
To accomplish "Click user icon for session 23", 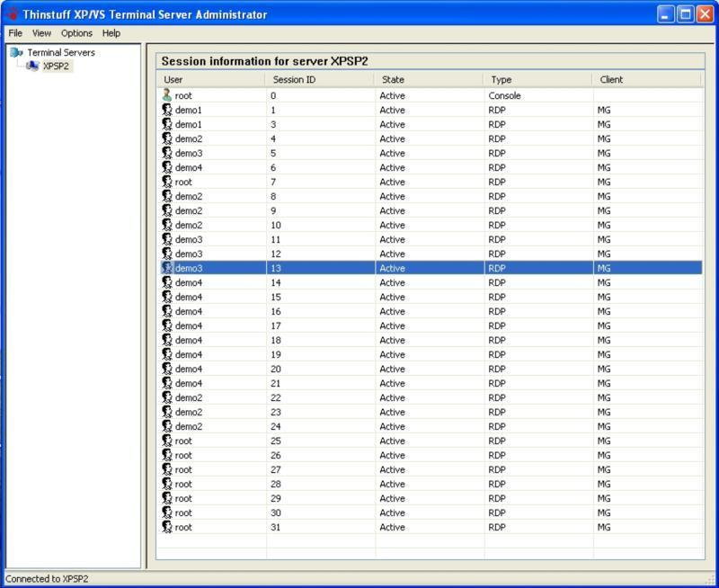I will [x=167, y=412].
